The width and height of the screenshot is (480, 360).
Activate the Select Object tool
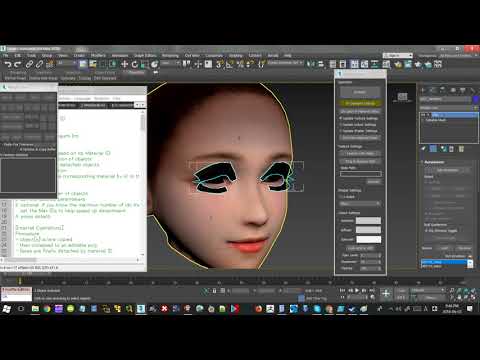click(83, 64)
